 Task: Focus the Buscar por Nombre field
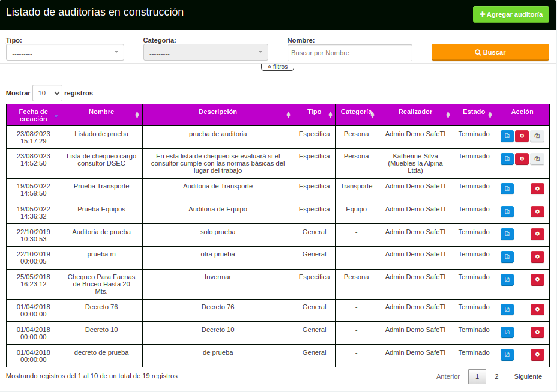click(x=350, y=53)
